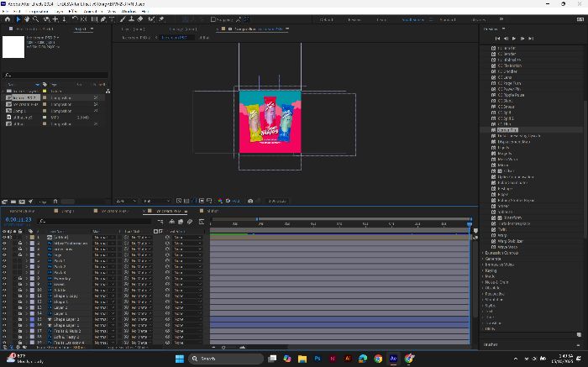This screenshot has width=588, height=367.
Task: Enable motion blur switch in timeline header
Action: 190,222
